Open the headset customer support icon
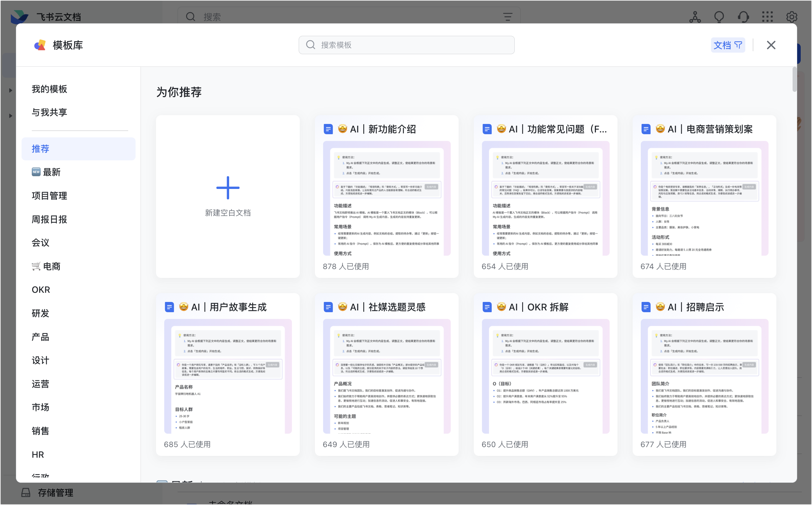The height and width of the screenshot is (505, 812). 744,17
